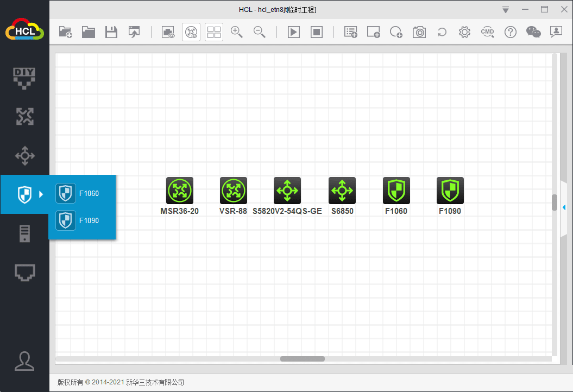This screenshot has height=392, width=573.
Task: Open the help question mark icon
Action: tap(510, 32)
